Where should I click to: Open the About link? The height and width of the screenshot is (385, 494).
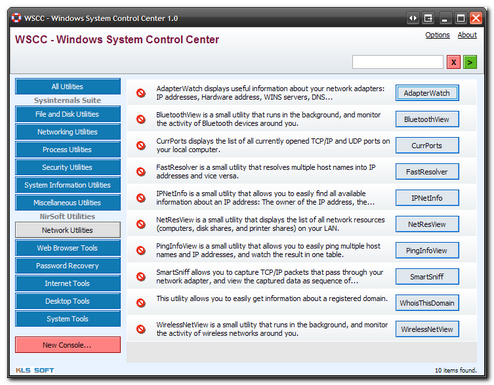point(467,35)
